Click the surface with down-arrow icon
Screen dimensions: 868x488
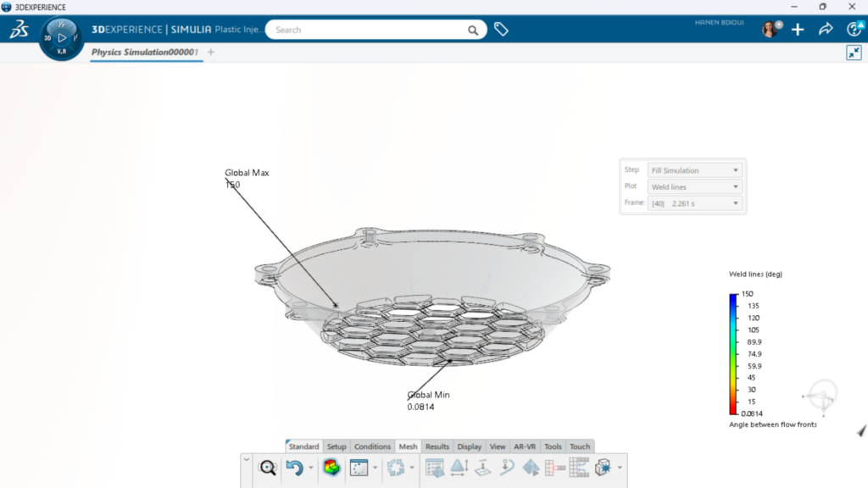coord(483,468)
